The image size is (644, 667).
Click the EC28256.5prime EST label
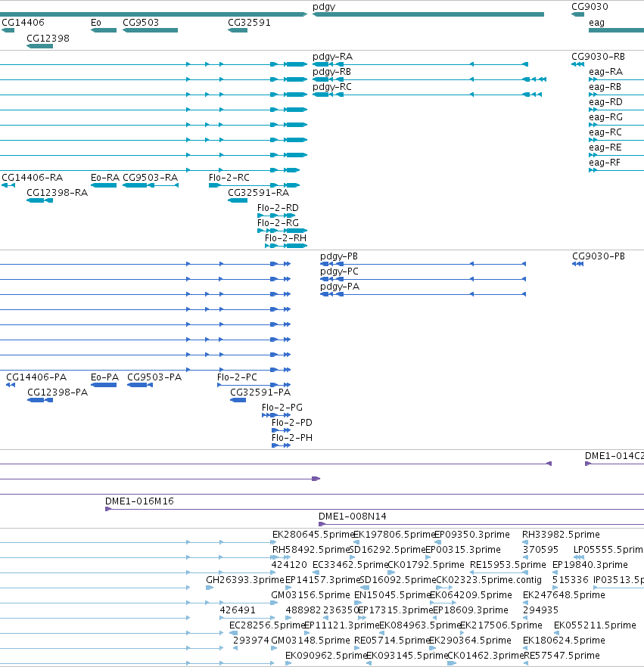coord(267,625)
